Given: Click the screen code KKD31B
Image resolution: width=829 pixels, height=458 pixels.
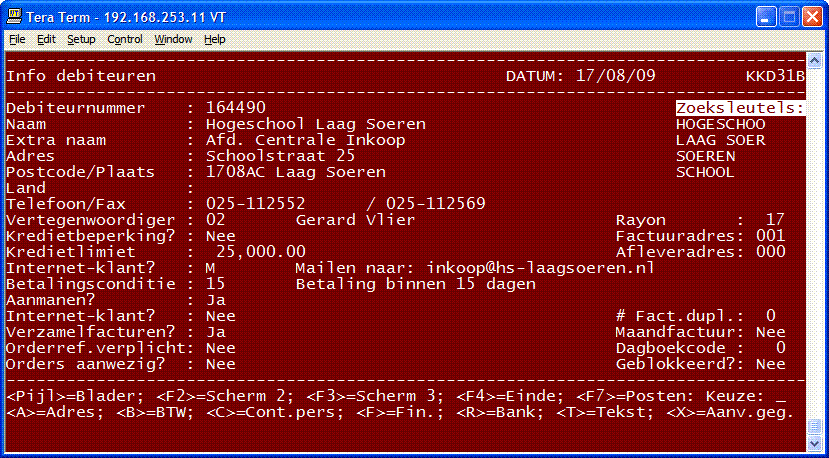Looking at the screenshot, I should pyautogui.click(x=775, y=76).
